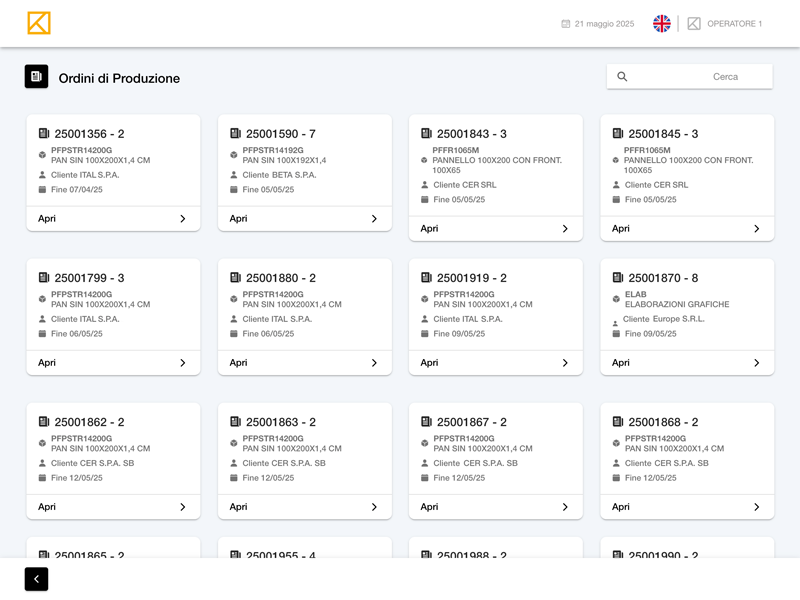The height and width of the screenshot is (600, 800).
Task: Open order 25001590 - 7 via Apri
Action: (x=239, y=219)
